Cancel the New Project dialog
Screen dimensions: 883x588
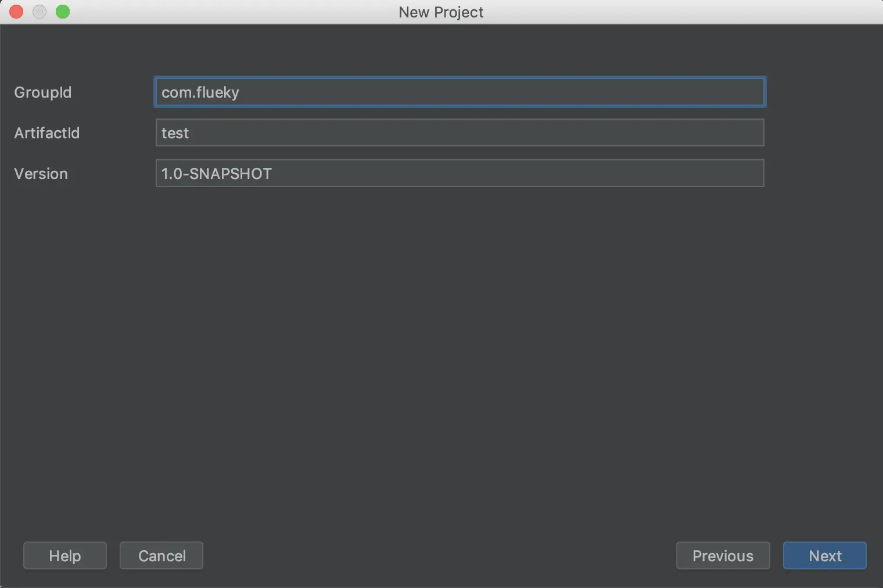coord(161,555)
